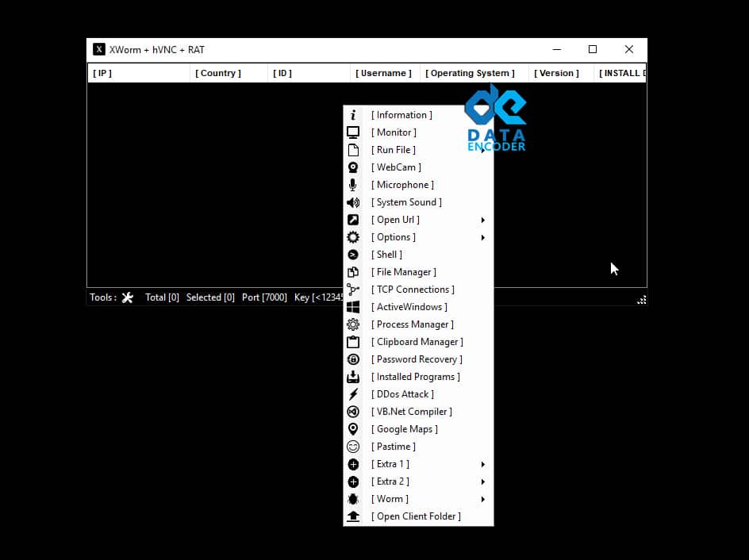Click the window resize grip in status bar
This screenshot has width=749, height=560.
point(642,300)
